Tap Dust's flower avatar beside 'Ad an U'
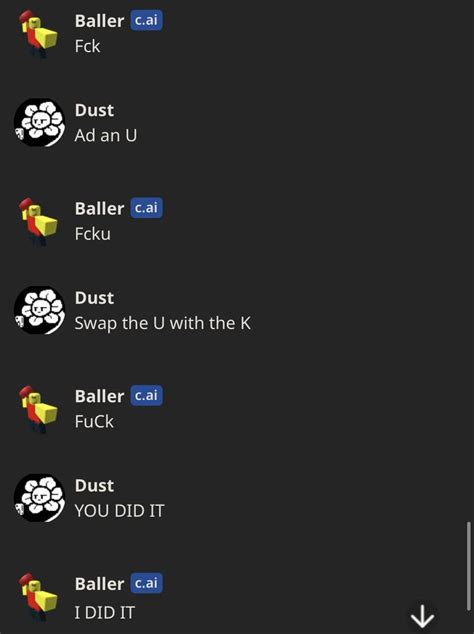This screenshot has height=634, width=474. [x=39, y=123]
